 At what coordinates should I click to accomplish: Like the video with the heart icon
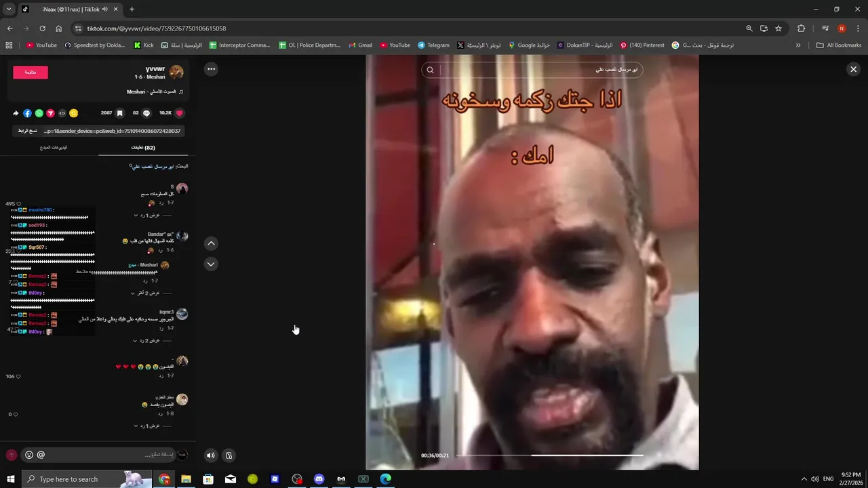click(180, 113)
